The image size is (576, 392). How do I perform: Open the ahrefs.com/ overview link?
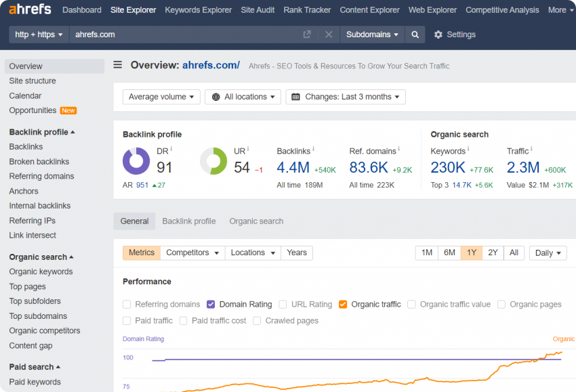point(211,65)
